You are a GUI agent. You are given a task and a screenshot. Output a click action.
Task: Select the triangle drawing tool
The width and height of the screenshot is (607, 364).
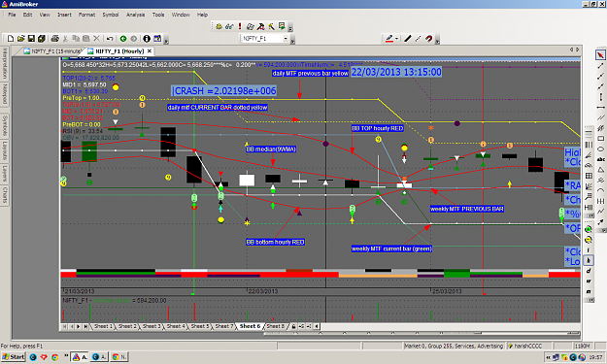pyautogui.click(x=600, y=170)
